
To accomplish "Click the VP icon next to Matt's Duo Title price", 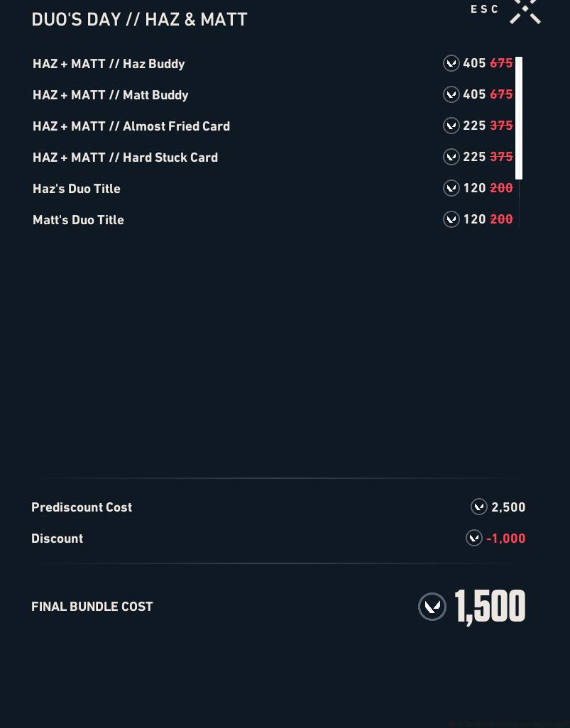I will (451, 219).
